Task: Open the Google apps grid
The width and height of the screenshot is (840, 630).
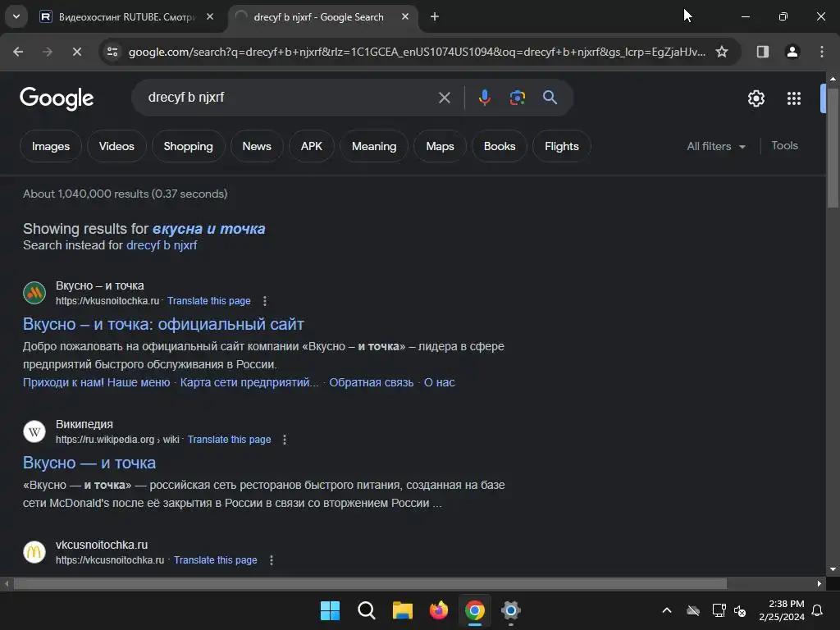Action: [x=793, y=98]
